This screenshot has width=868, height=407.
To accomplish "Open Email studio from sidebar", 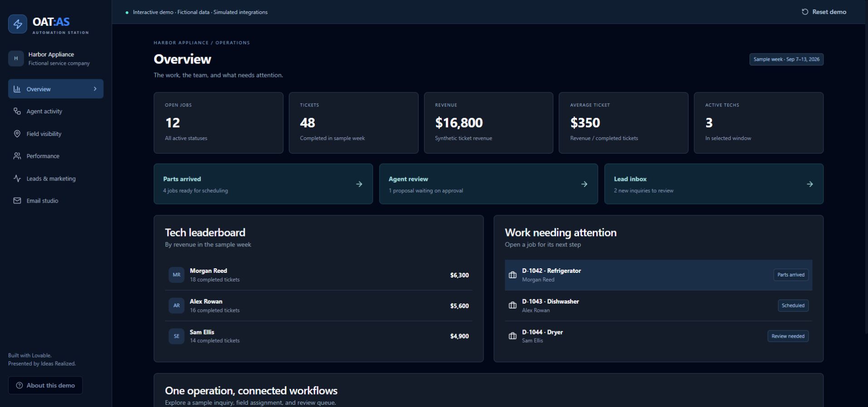I will coord(56,201).
